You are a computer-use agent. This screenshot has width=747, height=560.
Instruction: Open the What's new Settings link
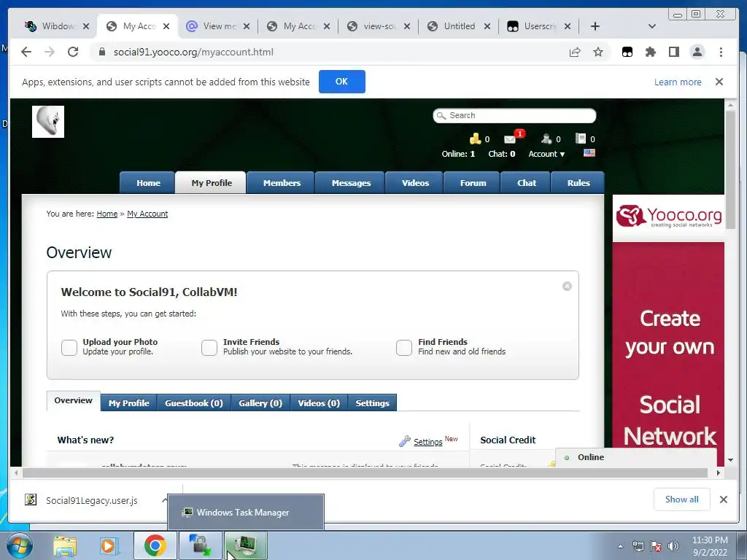(x=427, y=442)
